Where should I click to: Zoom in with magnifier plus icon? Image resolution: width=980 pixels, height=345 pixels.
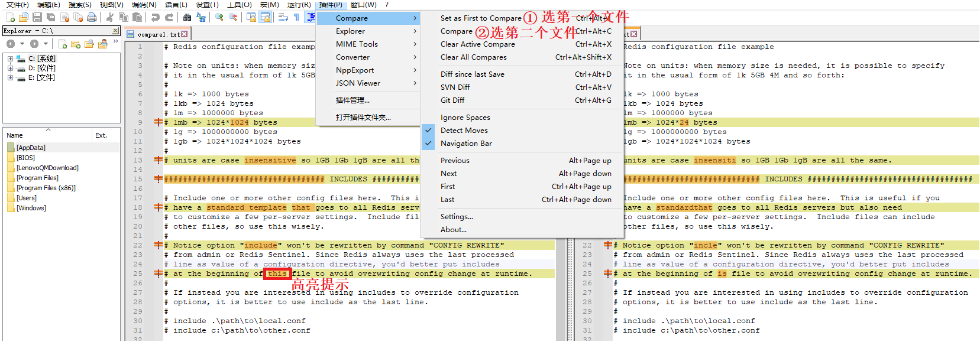coord(219,17)
